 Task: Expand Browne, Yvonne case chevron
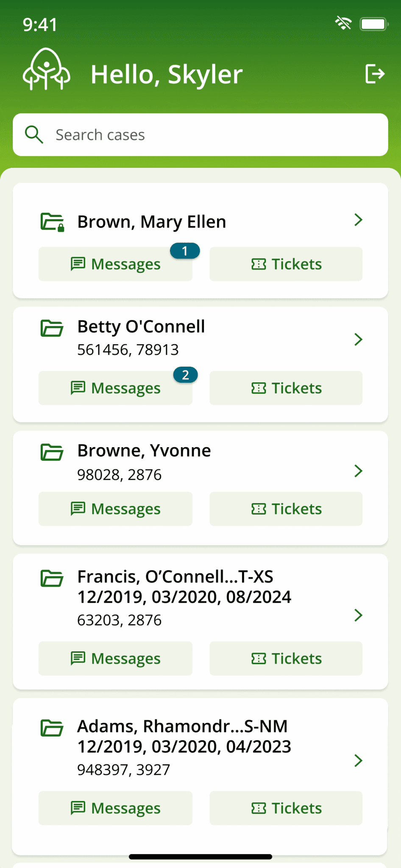pos(358,471)
